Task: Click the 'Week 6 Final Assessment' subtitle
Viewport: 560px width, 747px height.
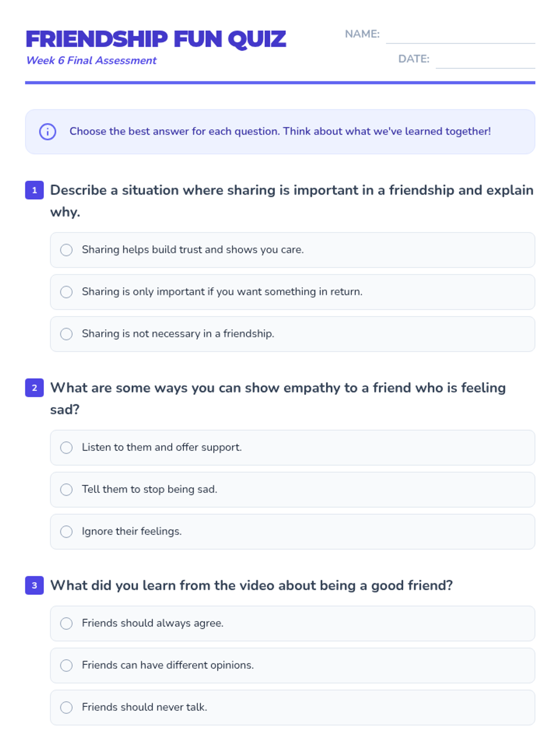Action: point(91,61)
